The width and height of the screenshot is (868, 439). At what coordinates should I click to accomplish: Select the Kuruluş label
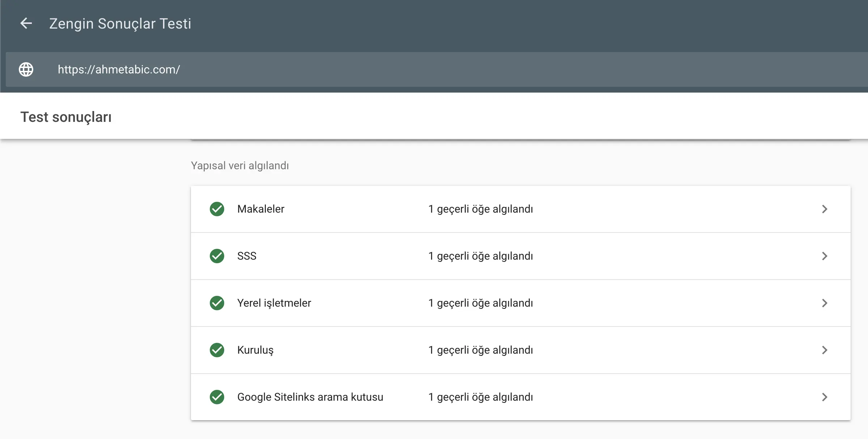(255, 350)
